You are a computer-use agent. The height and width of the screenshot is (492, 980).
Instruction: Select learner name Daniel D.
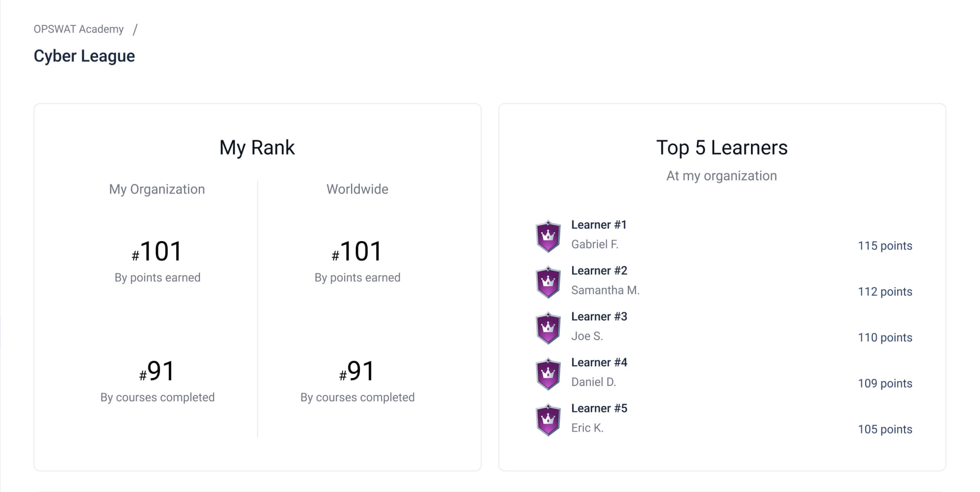click(593, 382)
